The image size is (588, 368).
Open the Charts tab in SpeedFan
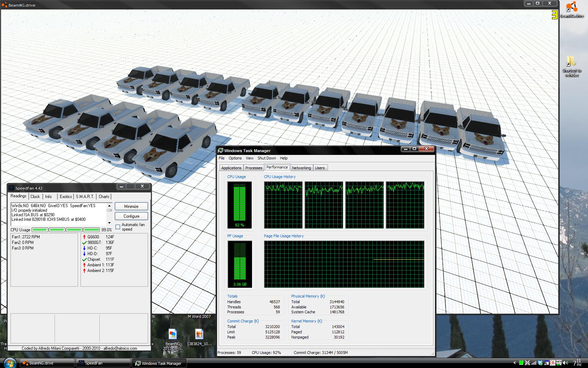pos(104,197)
